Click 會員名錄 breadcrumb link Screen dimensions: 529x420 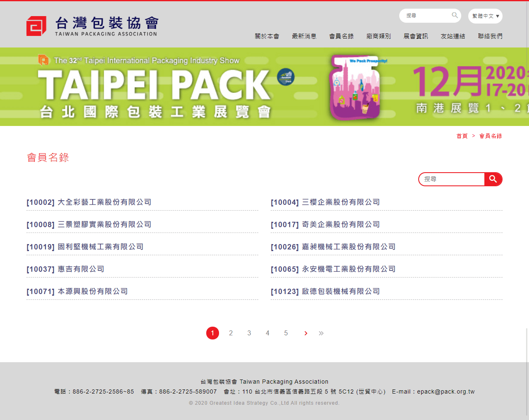click(x=491, y=136)
